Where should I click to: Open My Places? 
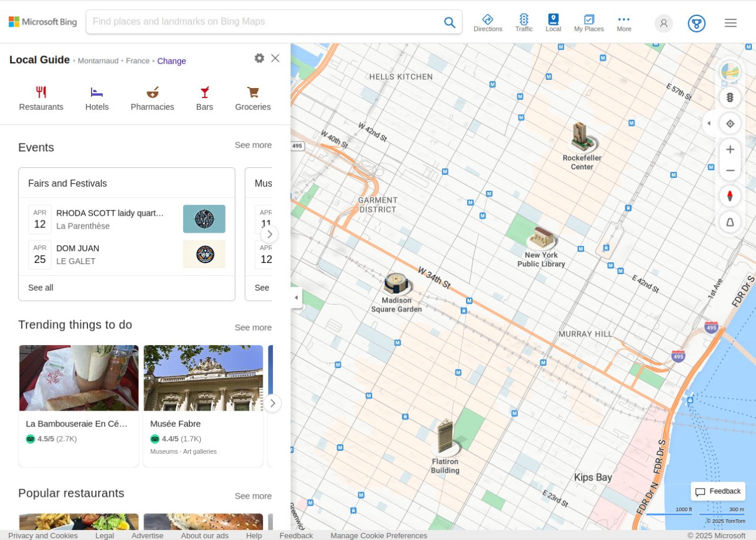[588, 22]
